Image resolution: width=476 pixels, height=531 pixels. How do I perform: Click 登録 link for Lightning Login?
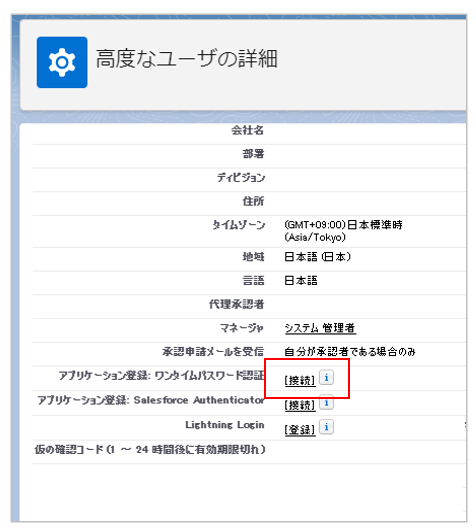coord(300,430)
